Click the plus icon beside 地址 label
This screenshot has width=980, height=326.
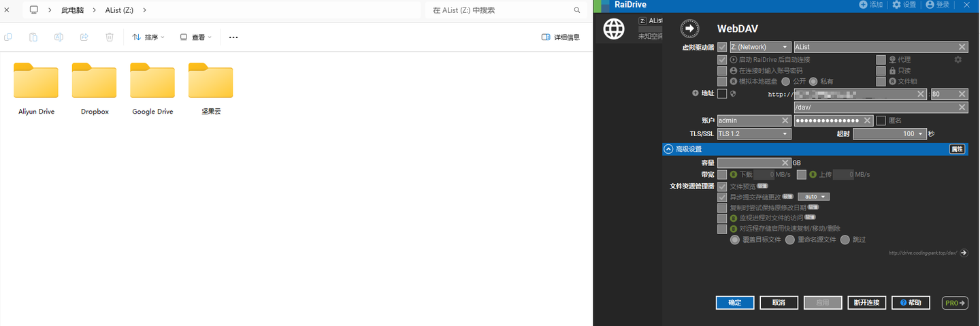695,93
